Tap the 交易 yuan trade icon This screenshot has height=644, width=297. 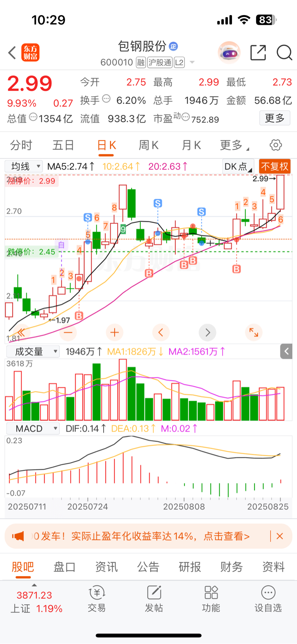(x=97, y=592)
